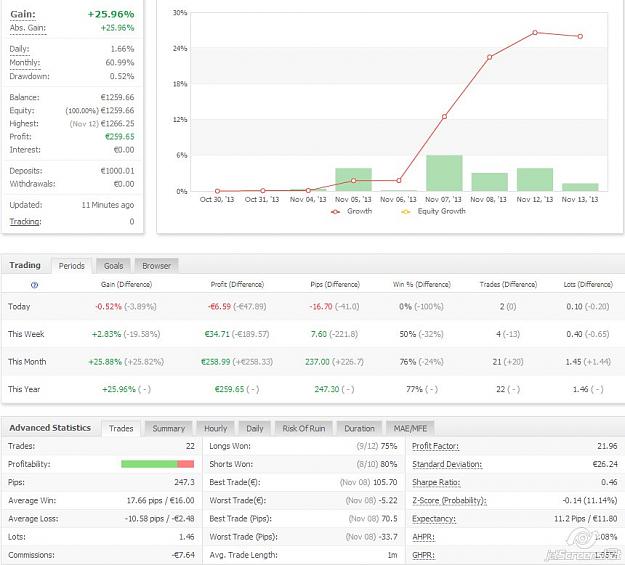
Task: Switch to the Goals tab
Action: coord(114,266)
